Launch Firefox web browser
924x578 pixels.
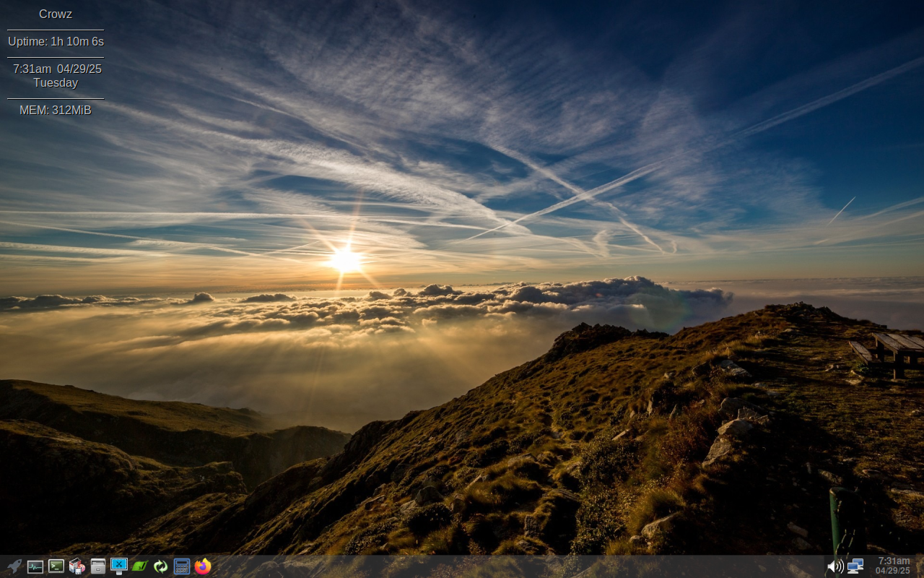(x=203, y=566)
